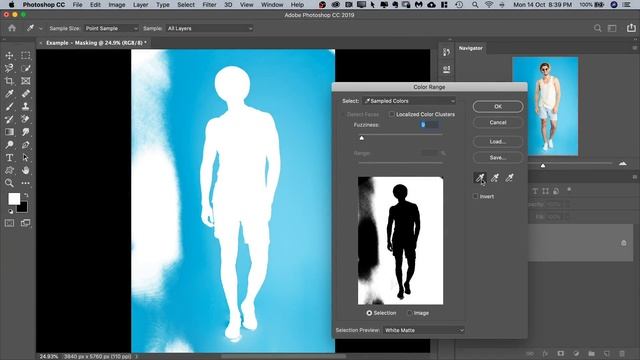Viewport: 640px width, 360px height.
Task: Open the Layer menu
Action: coord(140,5)
